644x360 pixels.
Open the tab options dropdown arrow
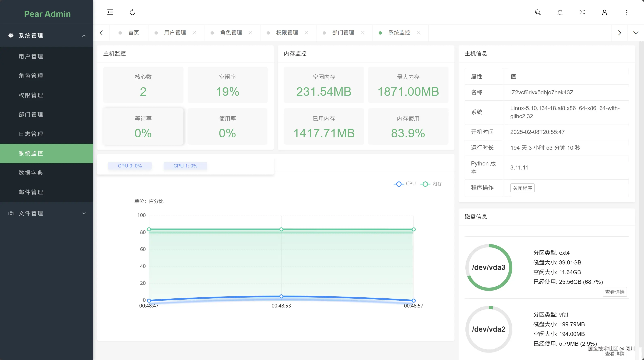point(636,33)
